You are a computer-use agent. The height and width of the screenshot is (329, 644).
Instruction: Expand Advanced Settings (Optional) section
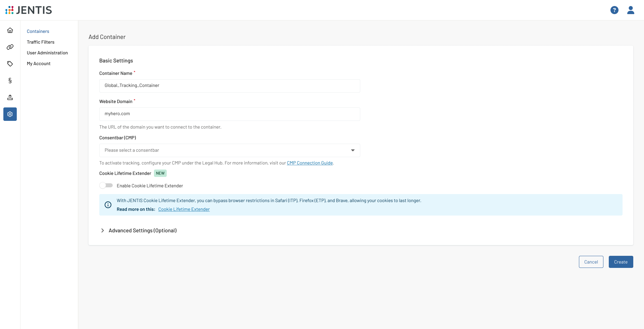142,231
